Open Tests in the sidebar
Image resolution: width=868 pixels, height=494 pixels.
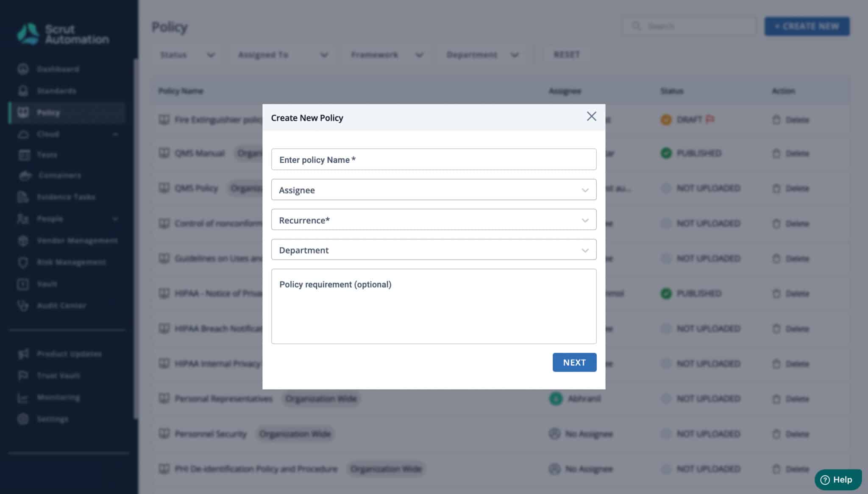[47, 155]
